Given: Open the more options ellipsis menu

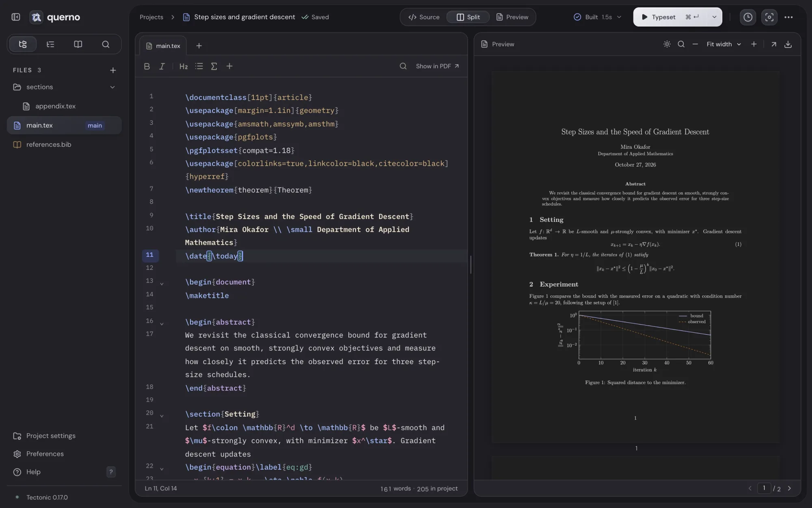Looking at the screenshot, I should [x=788, y=17].
